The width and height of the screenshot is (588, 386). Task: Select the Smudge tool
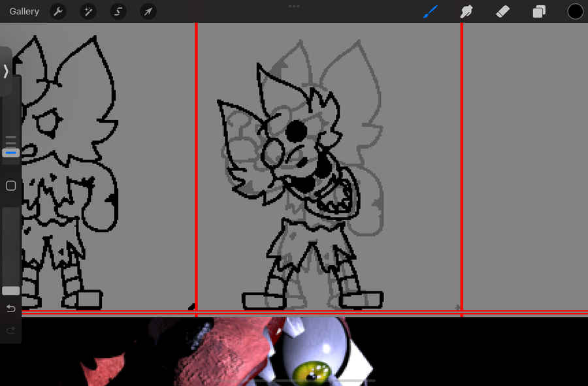click(466, 12)
